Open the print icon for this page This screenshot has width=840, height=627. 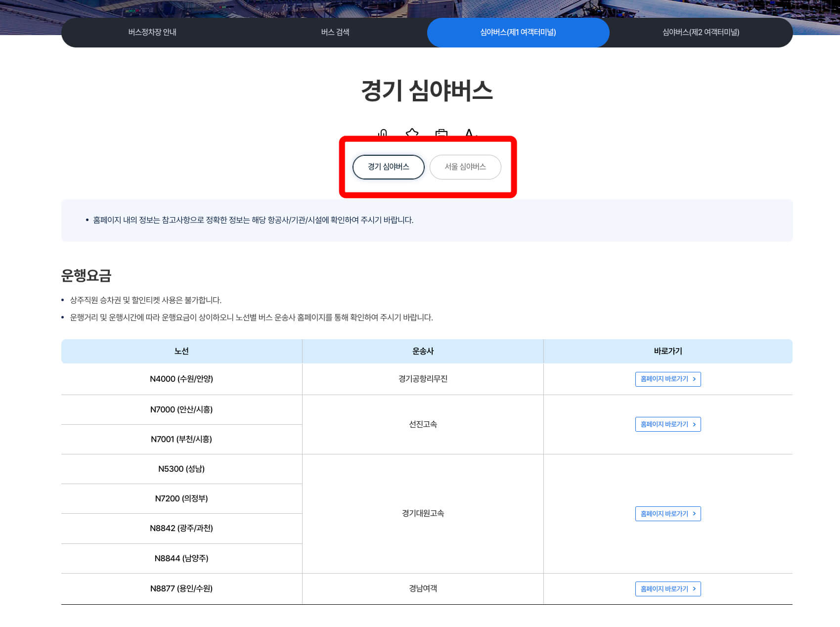tap(441, 133)
